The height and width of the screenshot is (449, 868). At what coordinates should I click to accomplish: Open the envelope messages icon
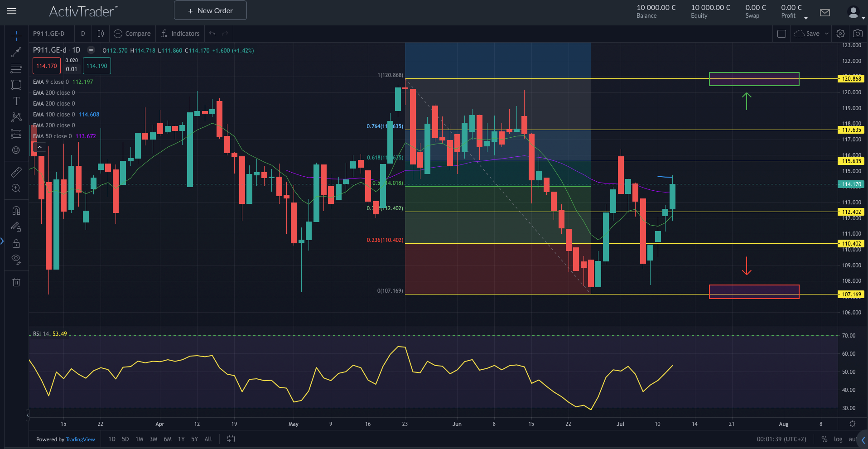point(825,13)
